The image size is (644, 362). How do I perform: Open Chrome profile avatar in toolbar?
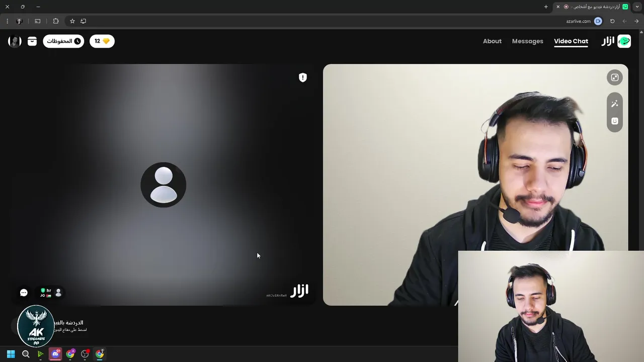tap(19, 21)
